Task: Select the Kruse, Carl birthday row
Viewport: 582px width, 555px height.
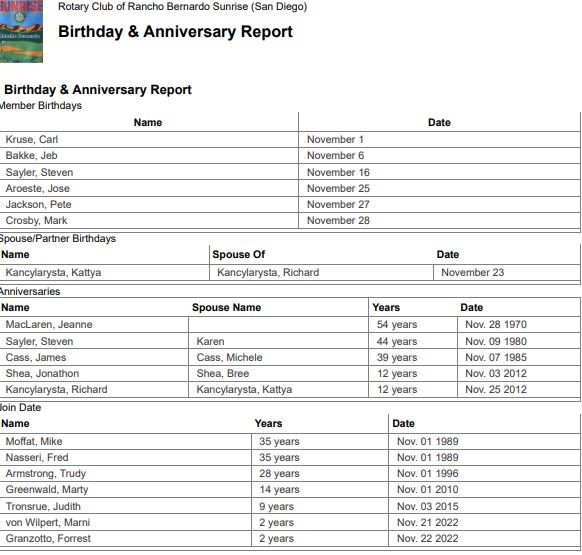Action: pos(290,139)
